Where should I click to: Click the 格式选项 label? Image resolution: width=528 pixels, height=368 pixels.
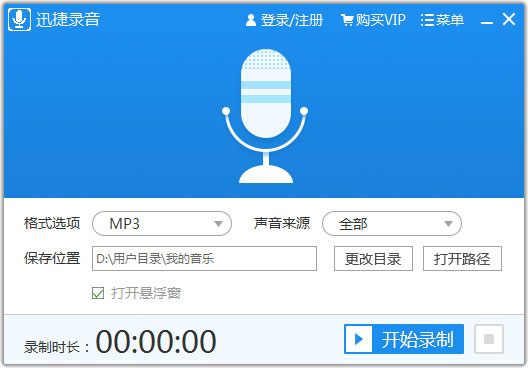[52, 223]
